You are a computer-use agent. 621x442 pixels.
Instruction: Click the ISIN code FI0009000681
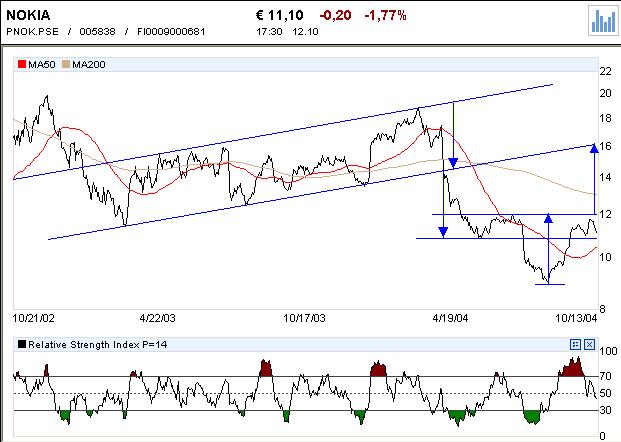(x=171, y=32)
